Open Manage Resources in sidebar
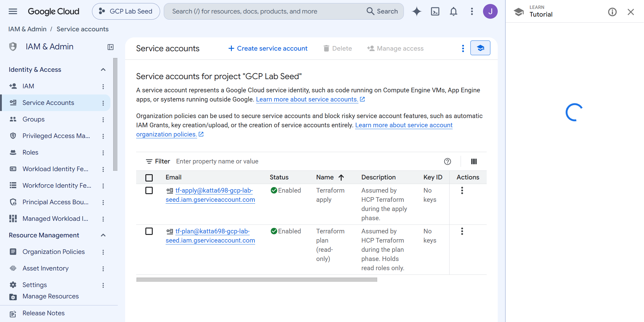The height and width of the screenshot is (322, 644). click(51, 296)
